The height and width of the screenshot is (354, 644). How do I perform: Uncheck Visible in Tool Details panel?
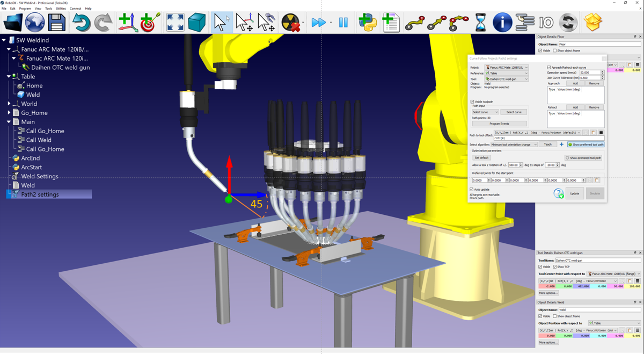point(540,267)
